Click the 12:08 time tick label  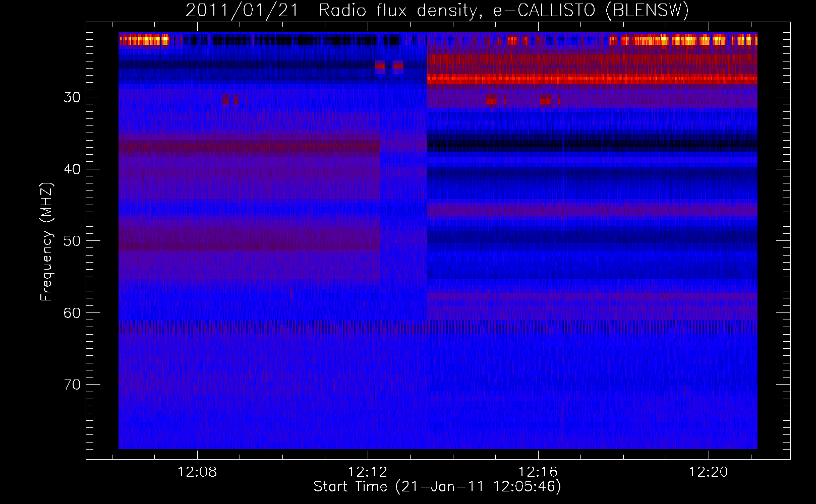(197, 472)
